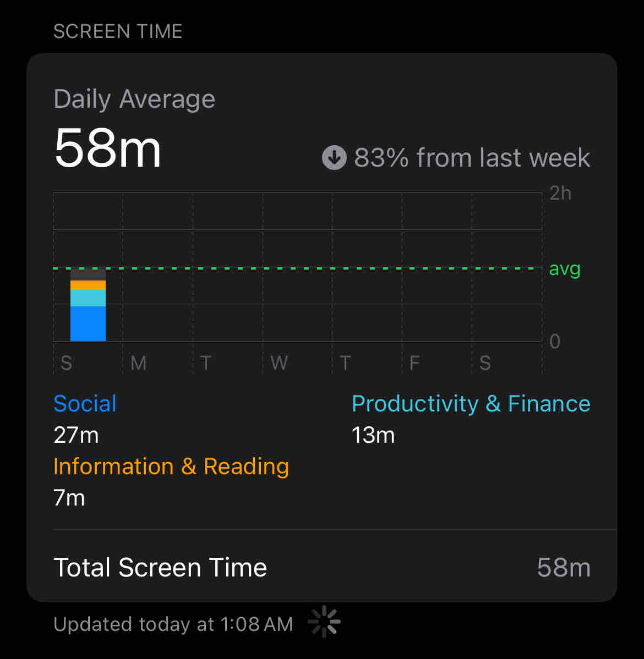Tap the 83% from last week text
The width and height of the screenshot is (644, 659).
[x=472, y=158]
